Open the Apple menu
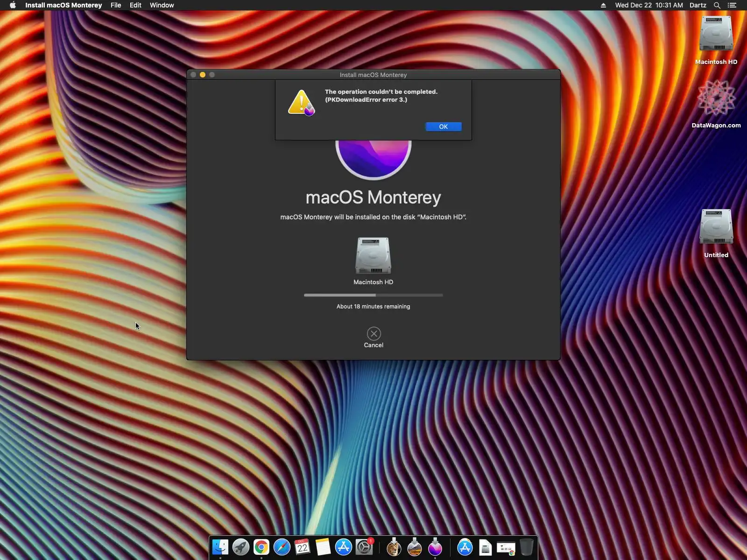 13,5
